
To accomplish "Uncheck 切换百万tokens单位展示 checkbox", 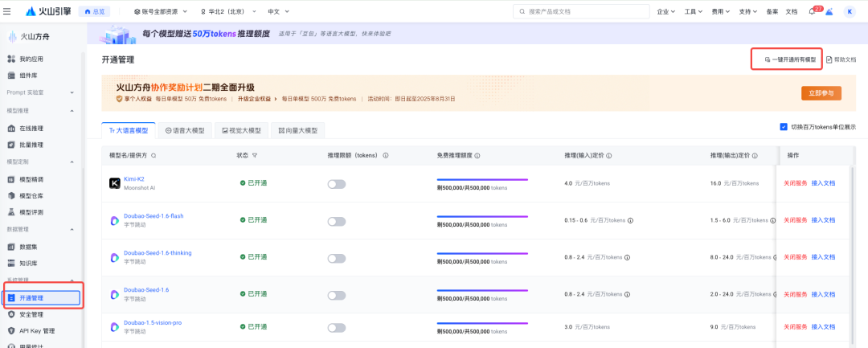I will tap(784, 127).
